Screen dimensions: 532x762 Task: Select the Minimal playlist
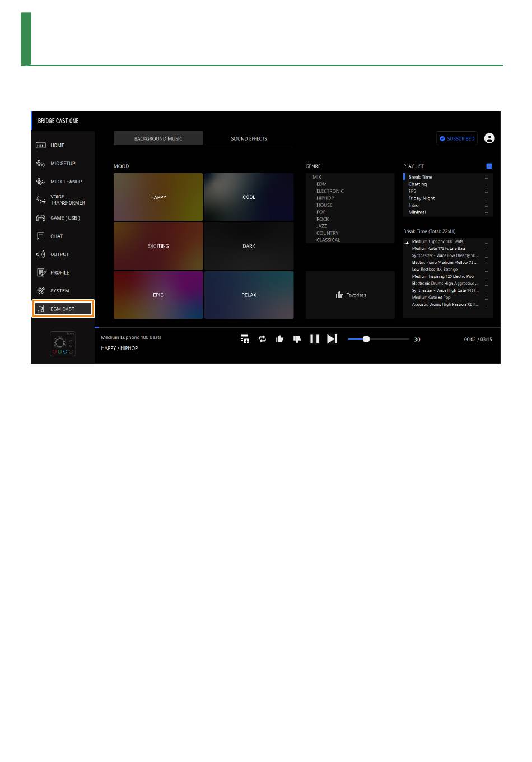pyautogui.click(x=417, y=212)
